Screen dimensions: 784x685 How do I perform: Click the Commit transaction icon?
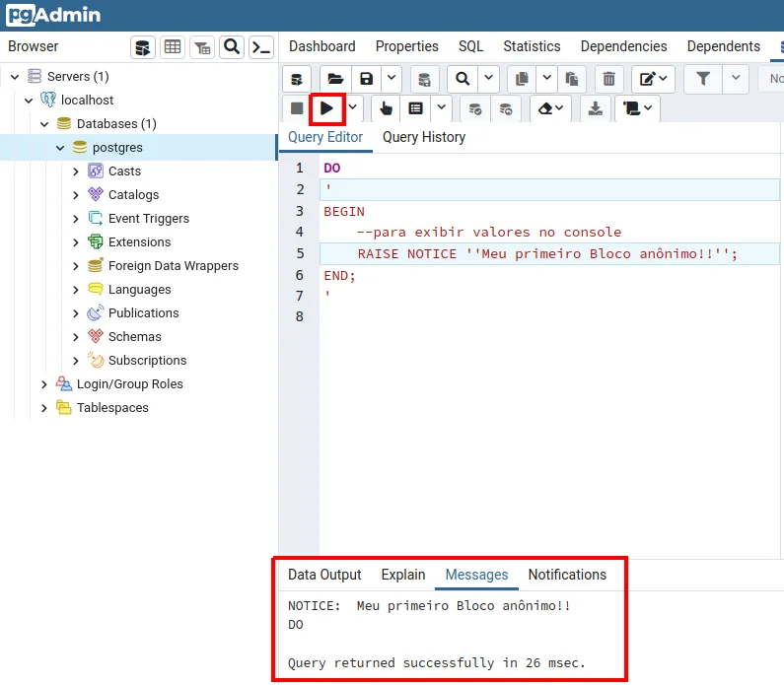click(x=475, y=108)
